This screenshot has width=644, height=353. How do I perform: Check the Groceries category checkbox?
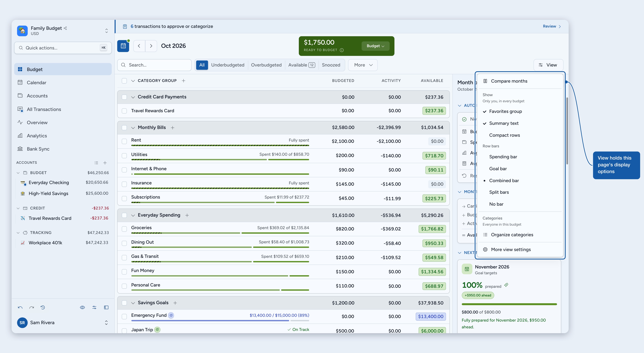(x=124, y=229)
